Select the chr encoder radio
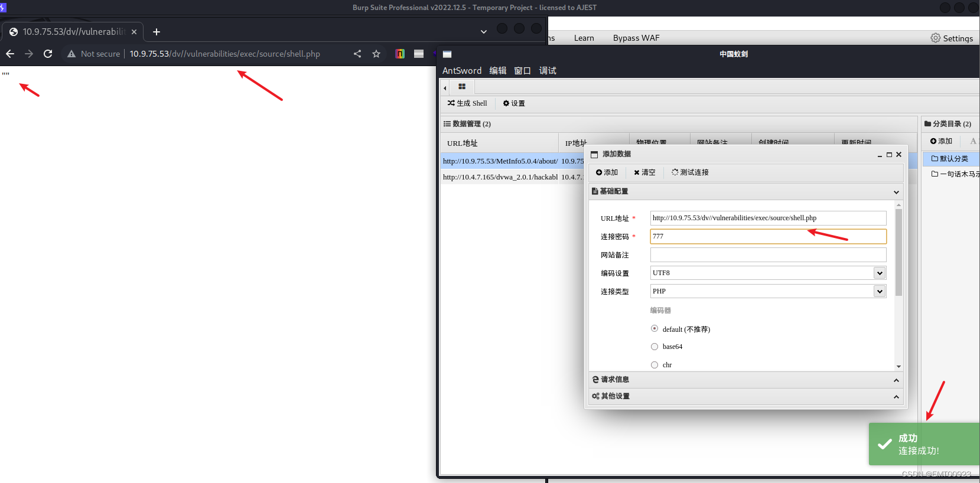This screenshot has width=980, height=483. 655,365
